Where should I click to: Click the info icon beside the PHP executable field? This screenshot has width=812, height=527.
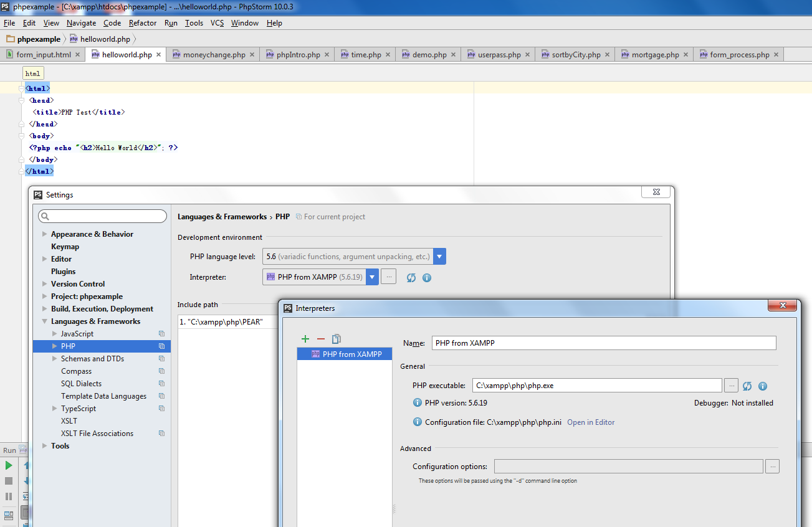click(x=762, y=386)
